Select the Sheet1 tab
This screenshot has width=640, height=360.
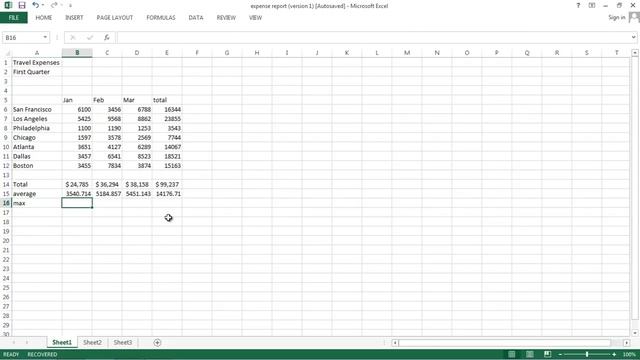[62, 342]
